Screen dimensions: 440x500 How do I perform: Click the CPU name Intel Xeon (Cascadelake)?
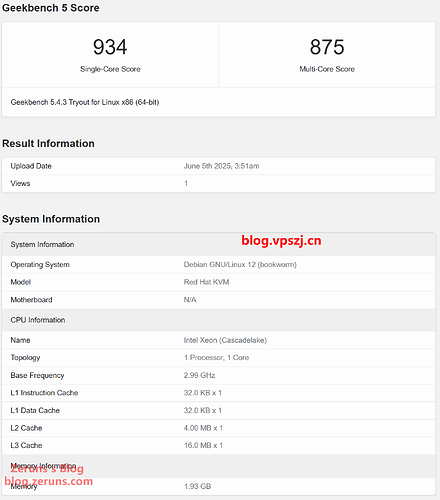tap(225, 340)
